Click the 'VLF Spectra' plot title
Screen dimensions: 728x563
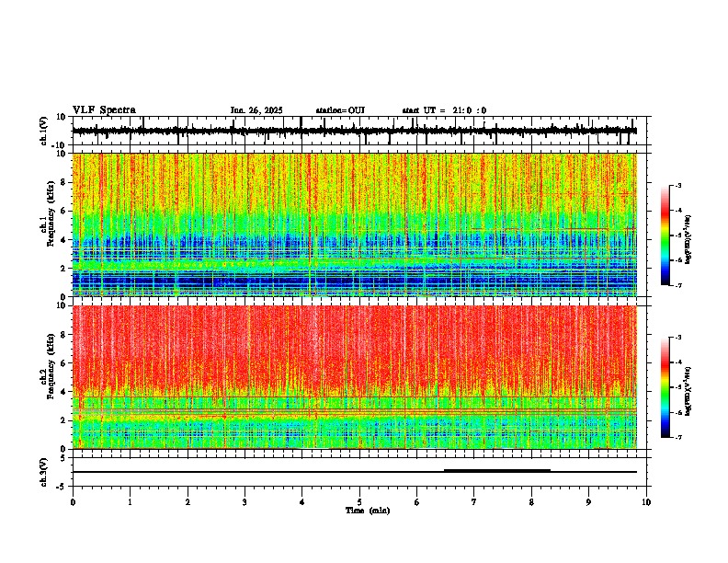tap(104, 110)
